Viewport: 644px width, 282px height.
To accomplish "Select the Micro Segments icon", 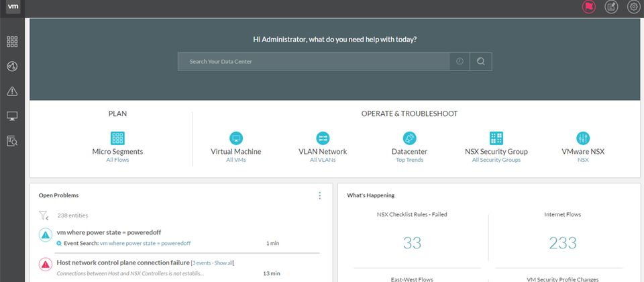I will 117,138.
